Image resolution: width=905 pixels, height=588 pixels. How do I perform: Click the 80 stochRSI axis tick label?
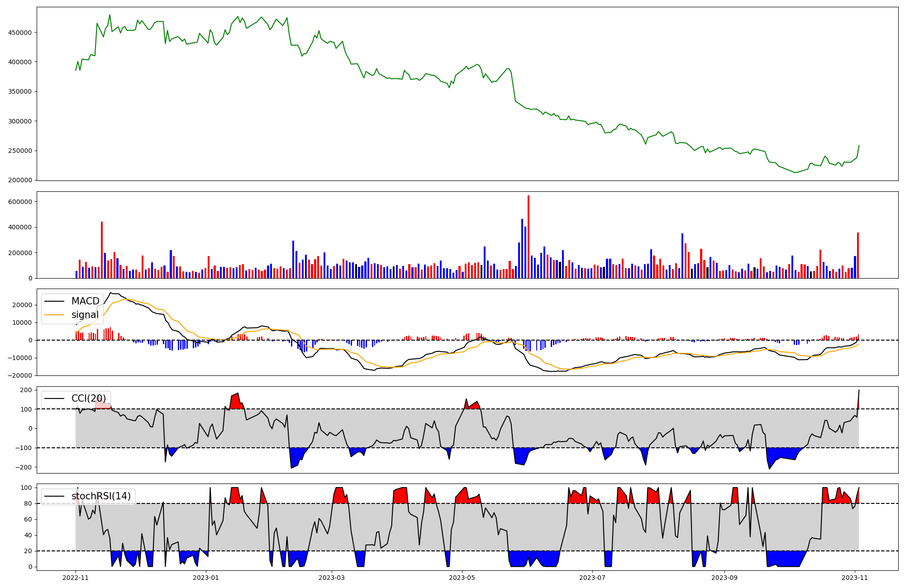(x=29, y=503)
